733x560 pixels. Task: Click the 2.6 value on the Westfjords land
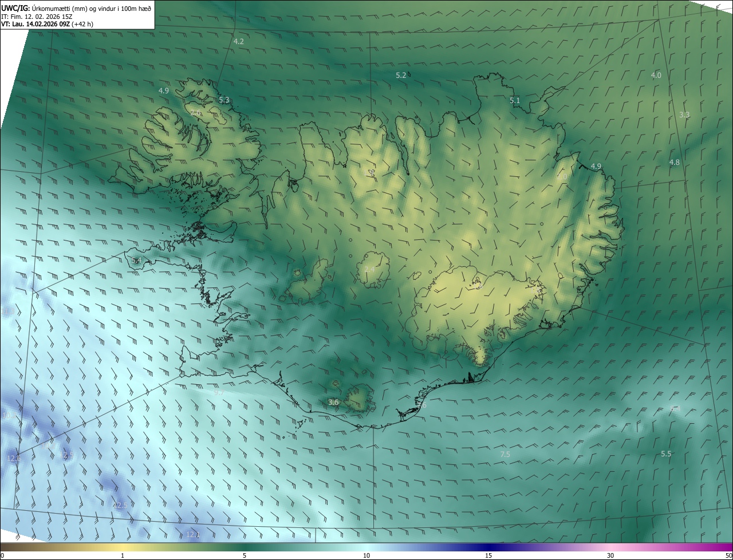(195, 113)
